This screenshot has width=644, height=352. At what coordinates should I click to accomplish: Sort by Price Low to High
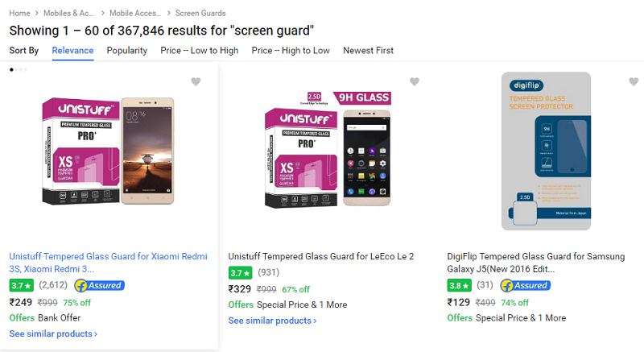(x=199, y=50)
